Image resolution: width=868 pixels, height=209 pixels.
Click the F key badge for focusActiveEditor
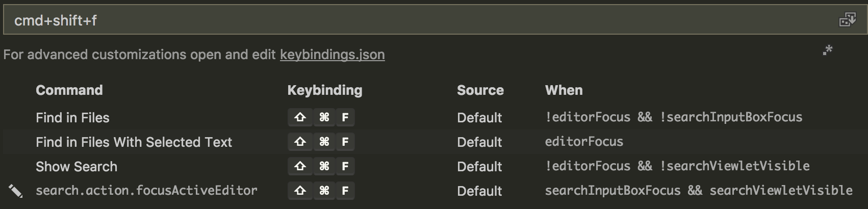tap(345, 191)
